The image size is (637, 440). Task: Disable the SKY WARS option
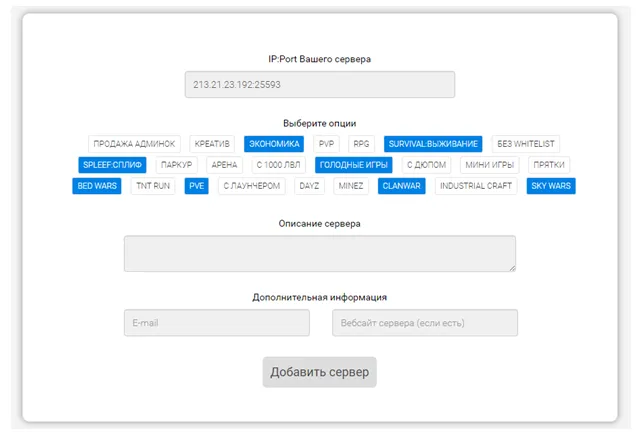point(551,186)
